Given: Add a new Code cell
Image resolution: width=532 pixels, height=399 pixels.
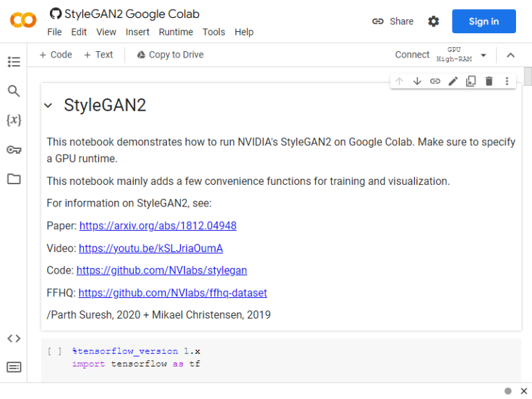Looking at the screenshot, I should (x=56, y=55).
